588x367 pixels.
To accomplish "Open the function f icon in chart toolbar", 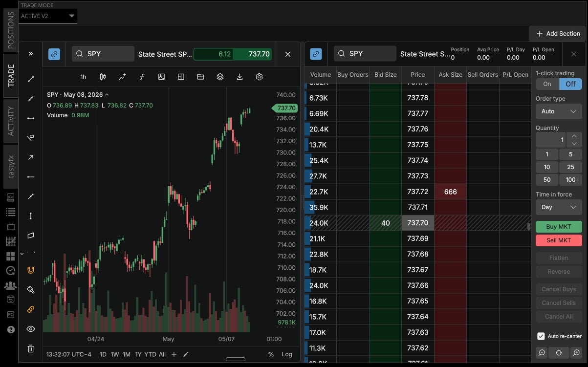I will point(142,77).
